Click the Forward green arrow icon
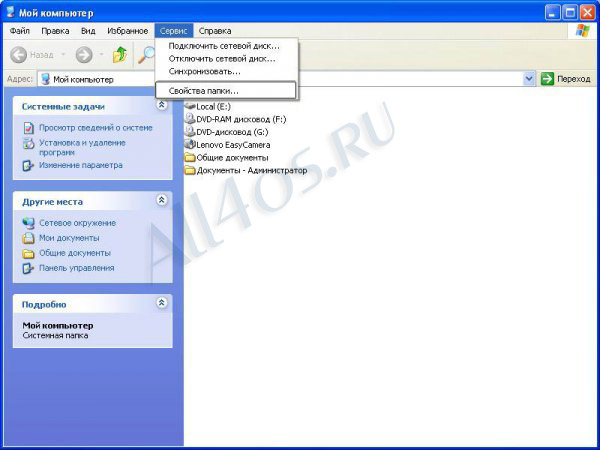This screenshot has width=600, height=450. tap(84, 55)
